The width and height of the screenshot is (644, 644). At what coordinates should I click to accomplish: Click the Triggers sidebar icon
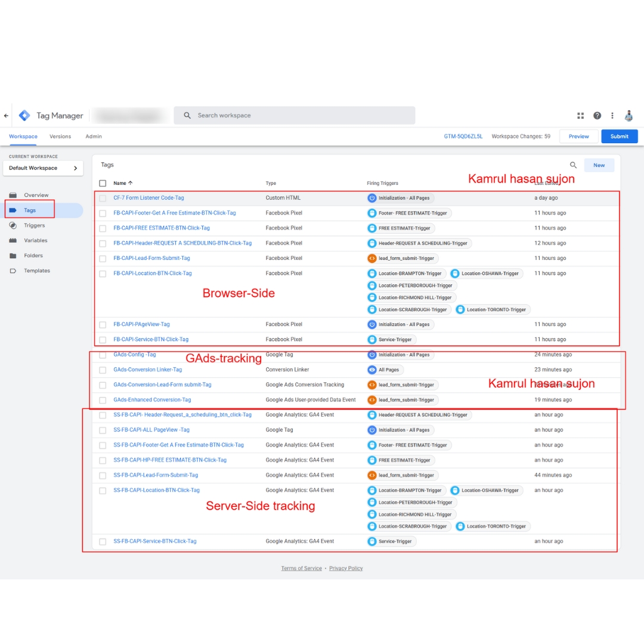click(x=13, y=225)
